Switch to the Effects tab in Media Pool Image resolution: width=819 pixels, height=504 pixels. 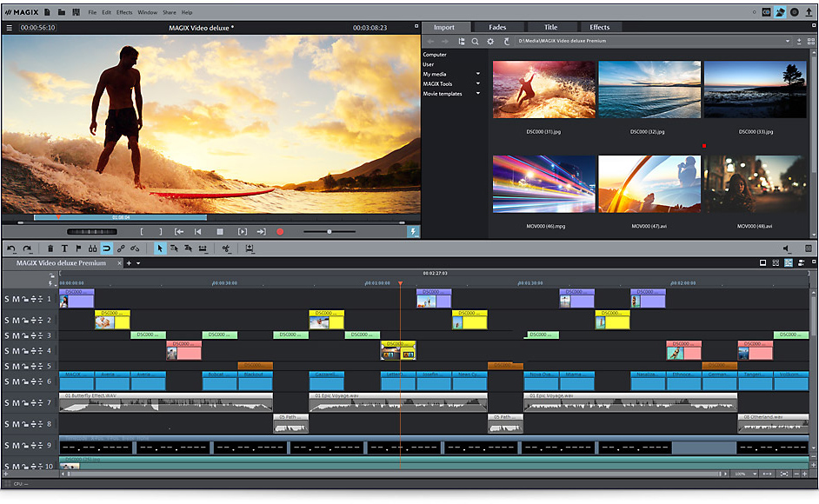[x=600, y=27]
